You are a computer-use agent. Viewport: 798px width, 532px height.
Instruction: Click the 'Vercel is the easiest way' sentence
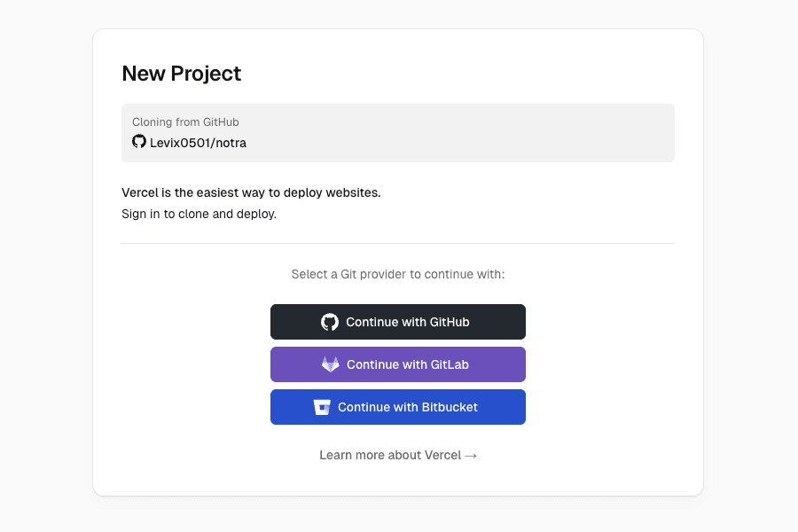click(251, 192)
